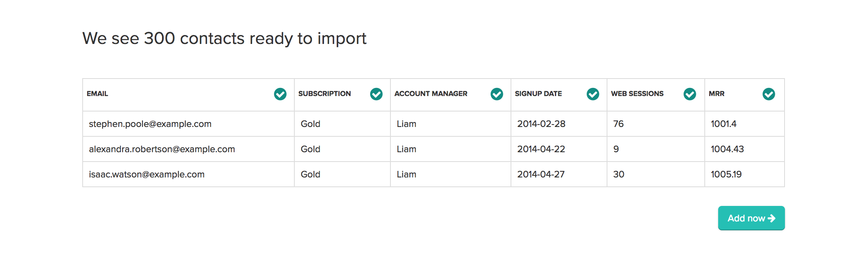
Task: Click the web sessions value 30
Action: pyautogui.click(x=618, y=174)
